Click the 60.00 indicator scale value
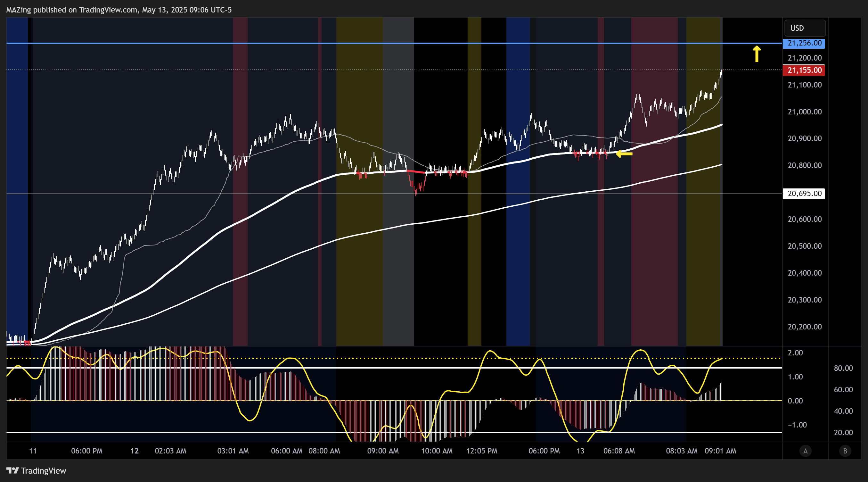 coord(843,390)
